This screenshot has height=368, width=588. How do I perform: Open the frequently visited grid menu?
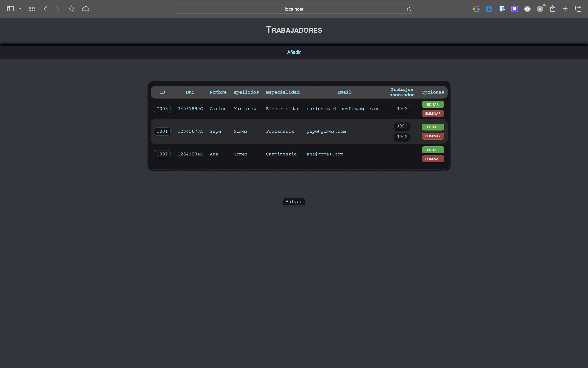point(31,9)
